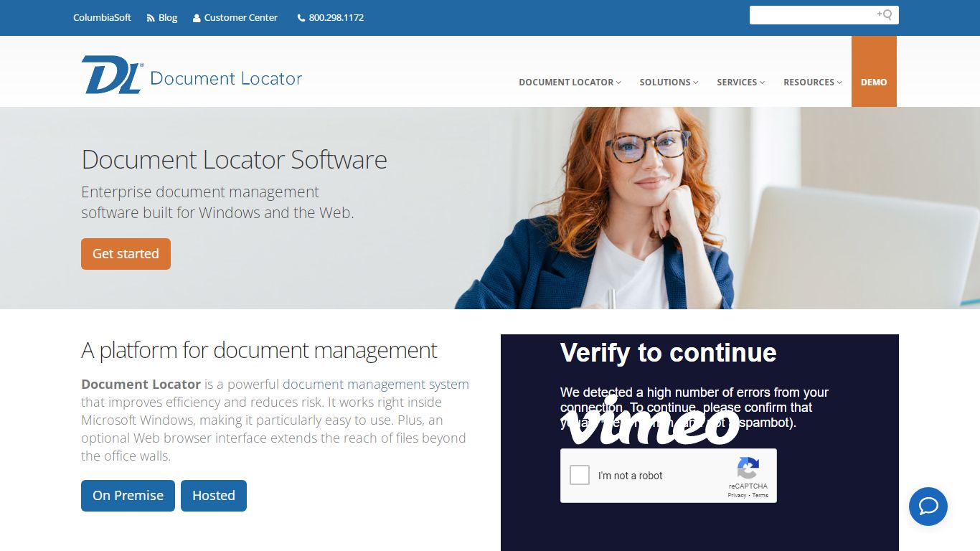
Task: Click the person icon beside Customer Center
Action: coord(197,18)
